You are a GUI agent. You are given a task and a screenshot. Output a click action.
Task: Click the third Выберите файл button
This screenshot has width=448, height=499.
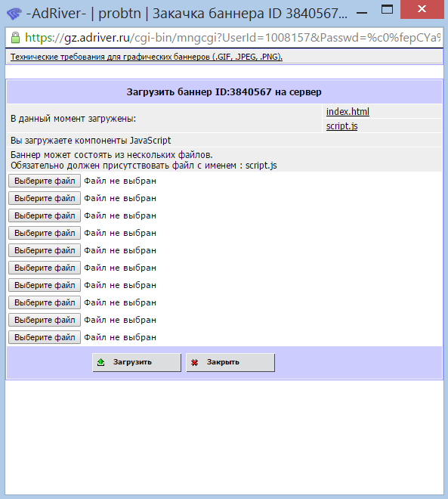pyautogui.click(x=45, y=215)
